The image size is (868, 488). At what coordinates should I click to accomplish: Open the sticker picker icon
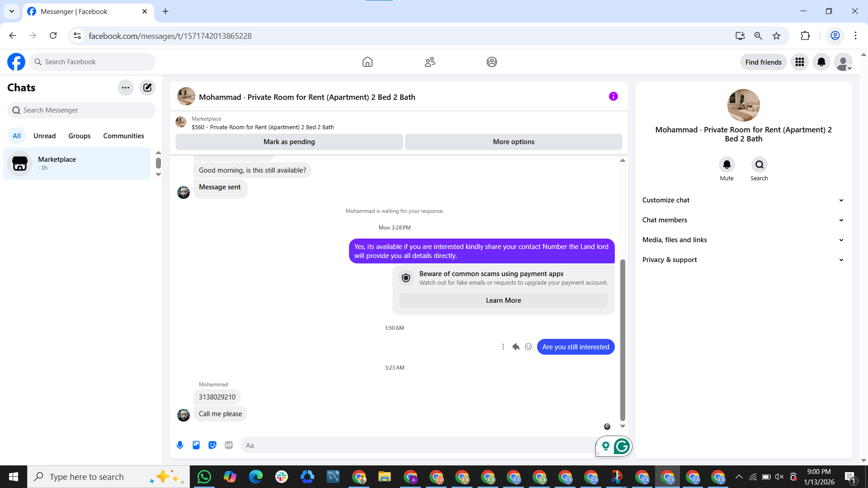pos(212,445)
